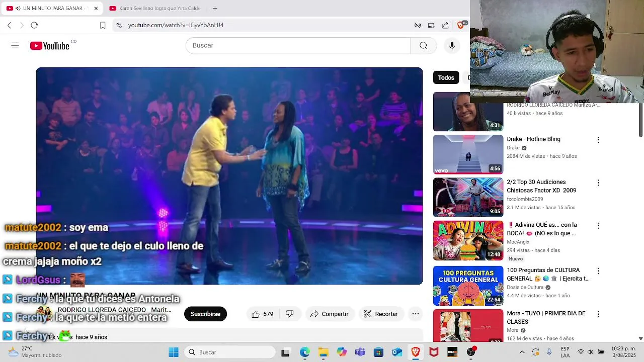
Task: Click the address bar URL
Action: pyautogui.click(x=176, y=25)
